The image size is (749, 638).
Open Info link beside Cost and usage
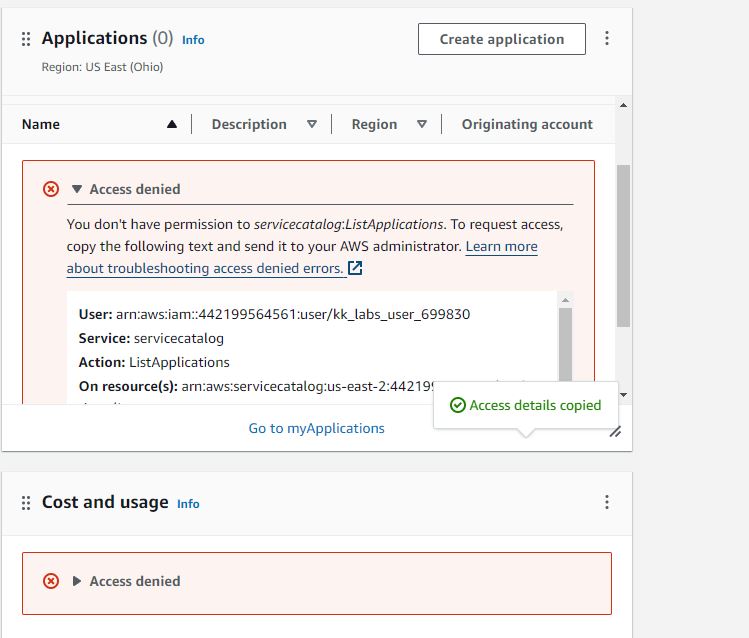point(188,504)
